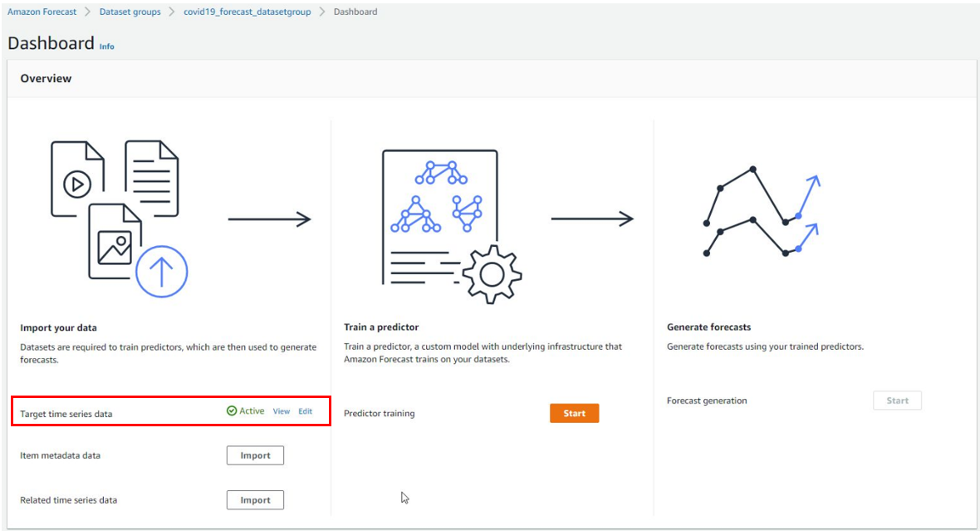This screenshot has height=531, width=980.
Task: Click the disabled Forecast generation Start button
Action: pos(897,401)
